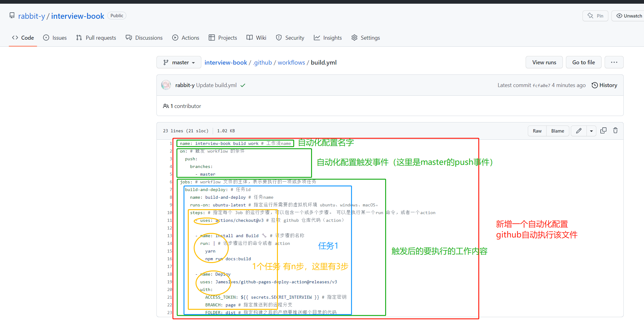Expand the edit options caret dropdown
This screenshot has height=335, width=644.
[591, 131]
